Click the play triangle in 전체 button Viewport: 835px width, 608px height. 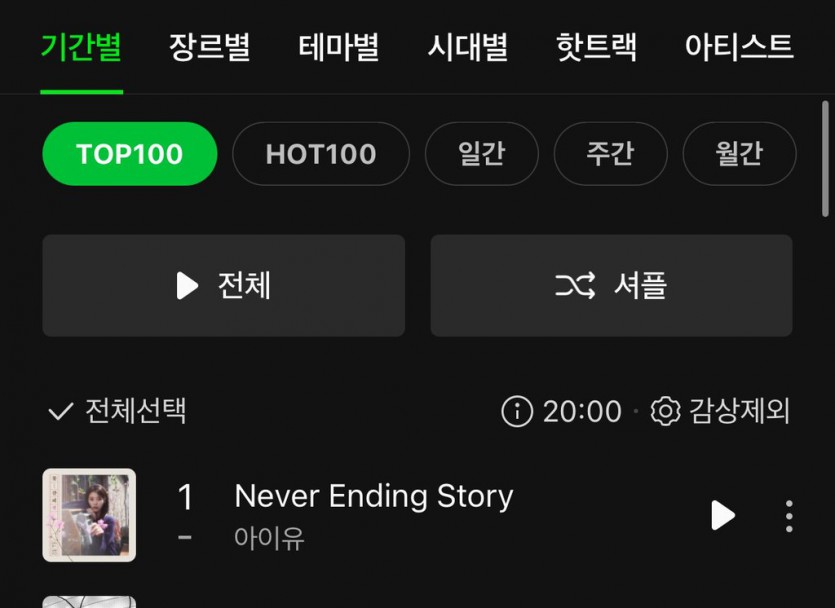[x=187, y=285]
